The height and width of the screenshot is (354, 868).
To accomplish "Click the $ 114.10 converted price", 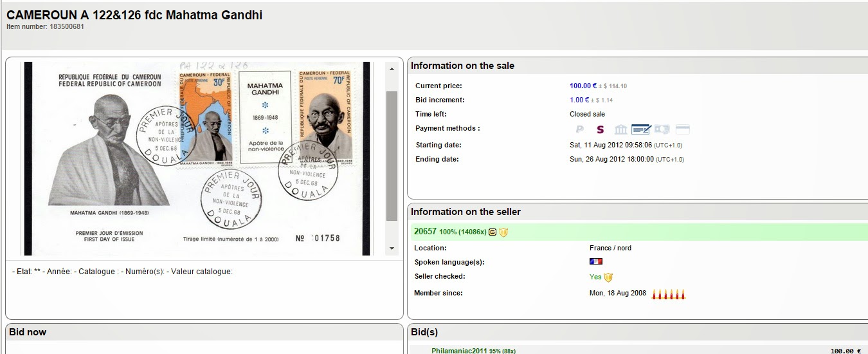I will coord(615,86).
